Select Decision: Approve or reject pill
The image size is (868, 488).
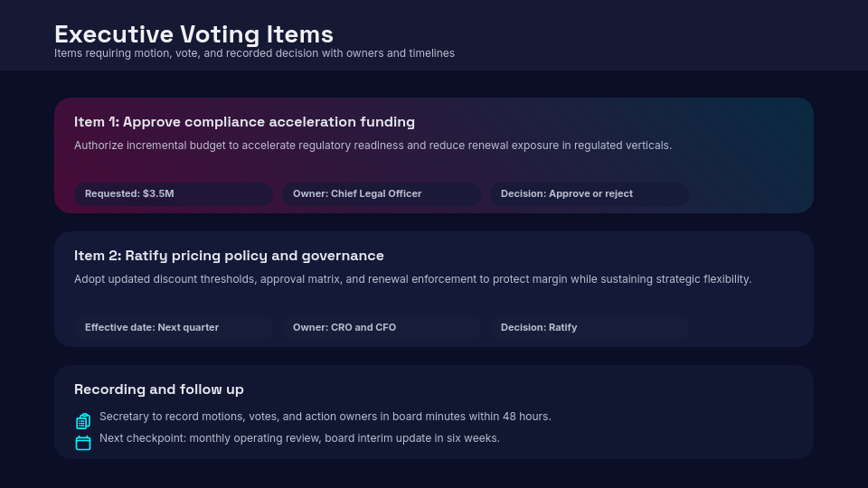point(589,194)
